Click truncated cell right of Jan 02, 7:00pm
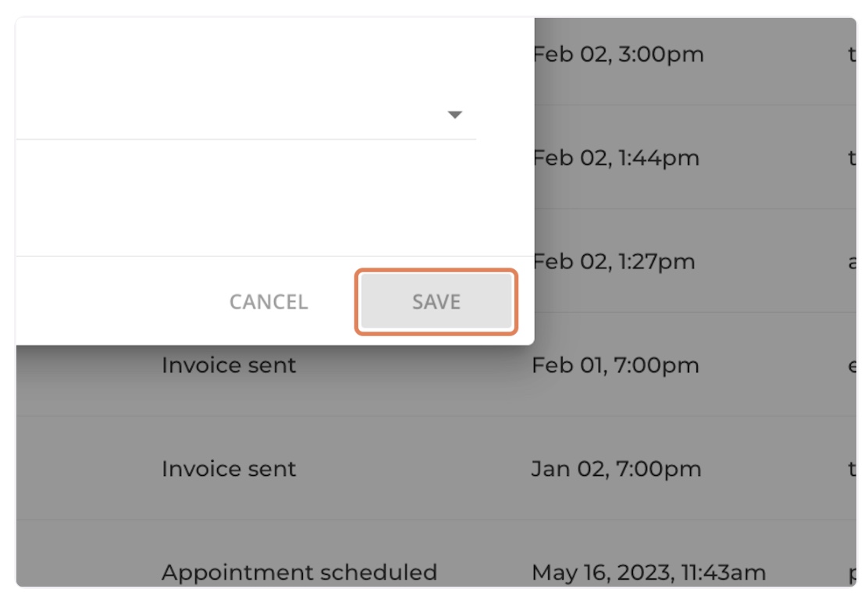 point(852,469)
